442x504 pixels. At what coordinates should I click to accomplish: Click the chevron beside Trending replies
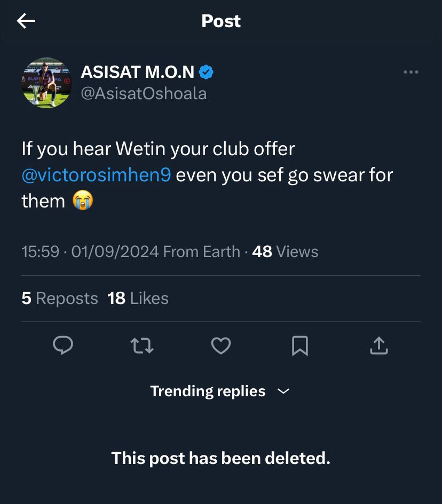[x=283, y=391]
